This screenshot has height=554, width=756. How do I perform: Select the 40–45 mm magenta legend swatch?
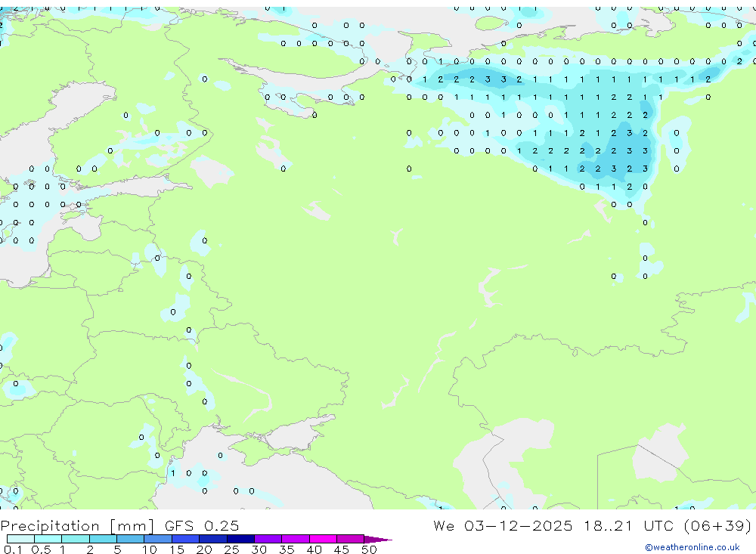pos(323,539)
